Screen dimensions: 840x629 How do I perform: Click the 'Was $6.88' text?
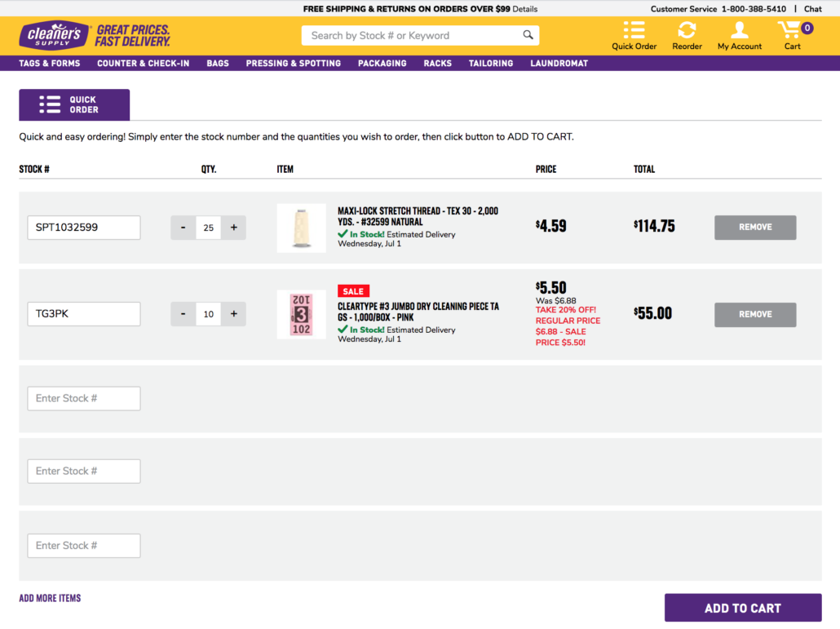point(556,301)
